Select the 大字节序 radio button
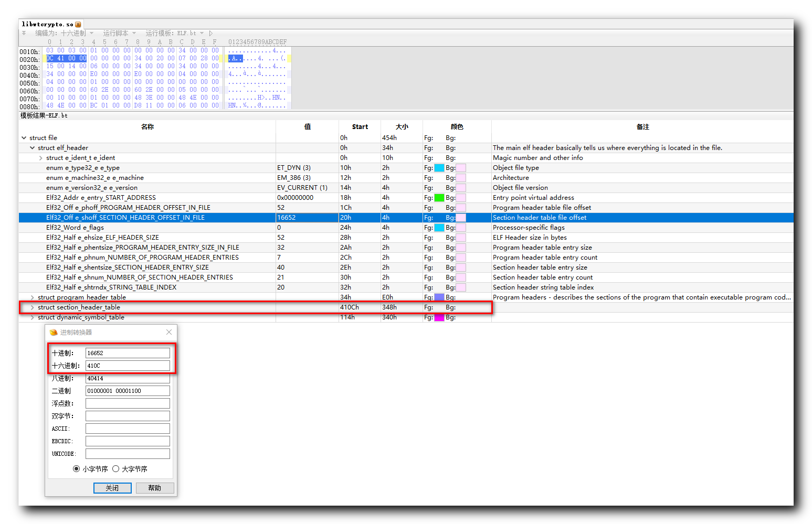The image size is (812, 524). point(116,469)
